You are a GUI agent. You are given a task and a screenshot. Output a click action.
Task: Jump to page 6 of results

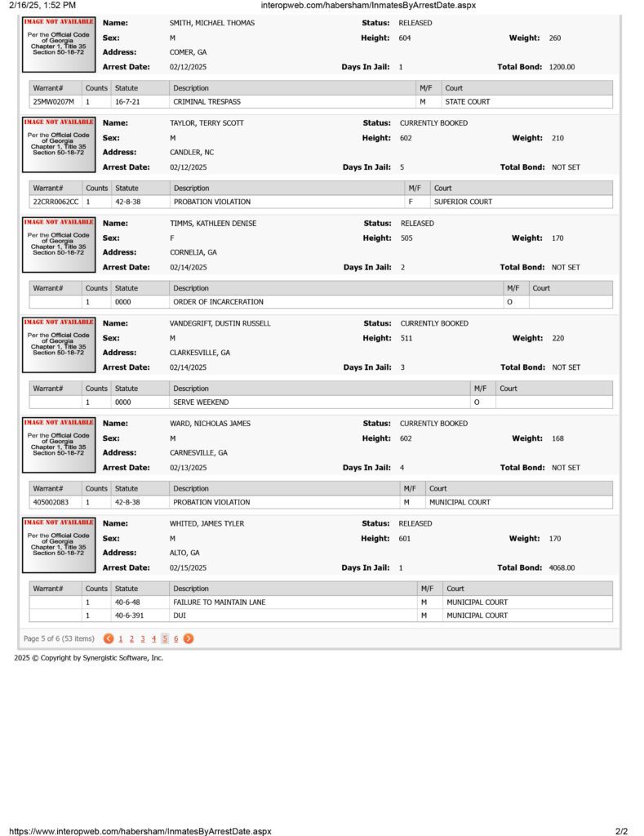coord(175,638)
